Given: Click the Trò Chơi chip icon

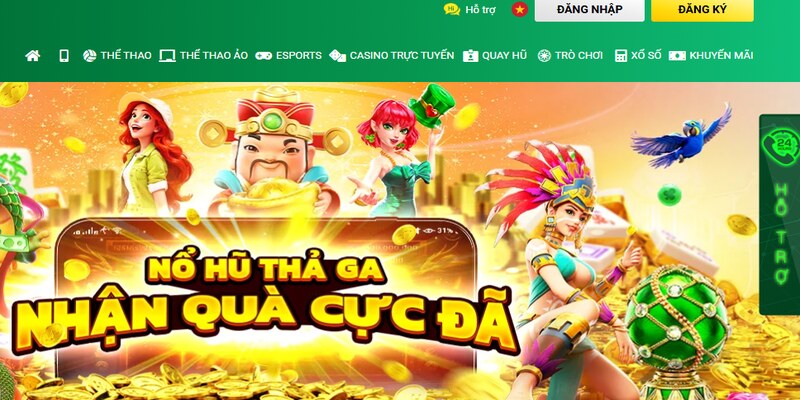Looking at the screenshot, I should pos(544,56).
